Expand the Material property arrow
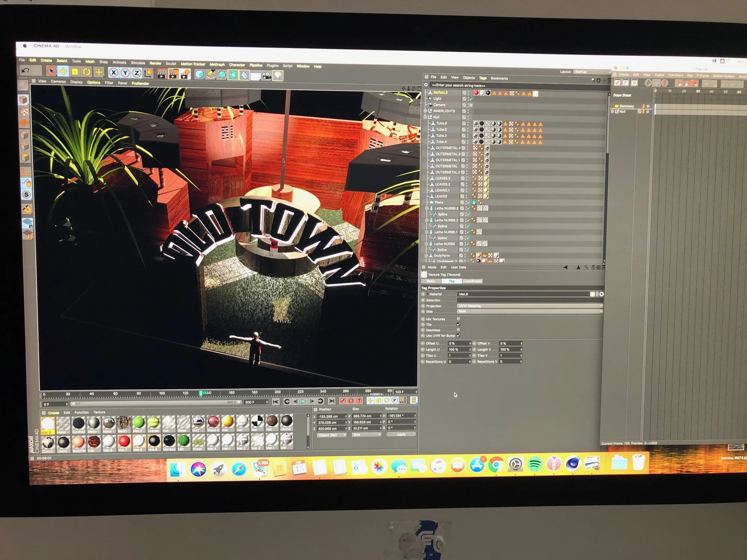Image resolution: width=747 pixels, height=560 pixels. point(427,294)
